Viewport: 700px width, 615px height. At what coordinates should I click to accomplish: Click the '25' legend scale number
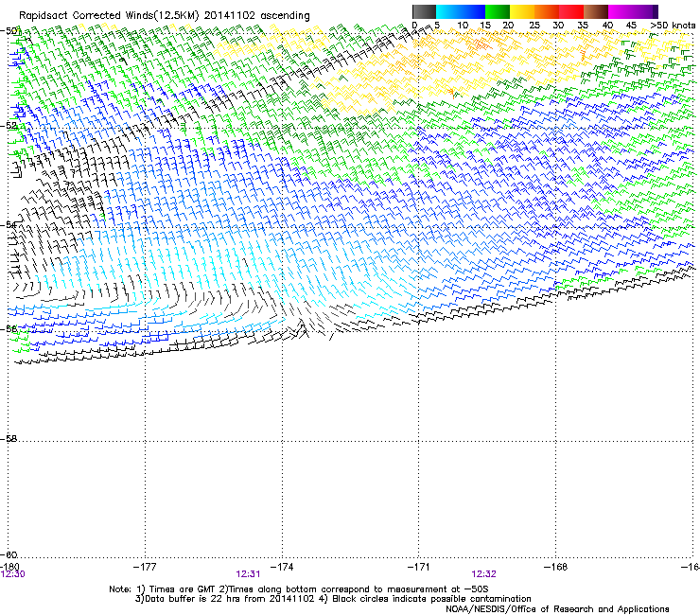click(534, 26)
